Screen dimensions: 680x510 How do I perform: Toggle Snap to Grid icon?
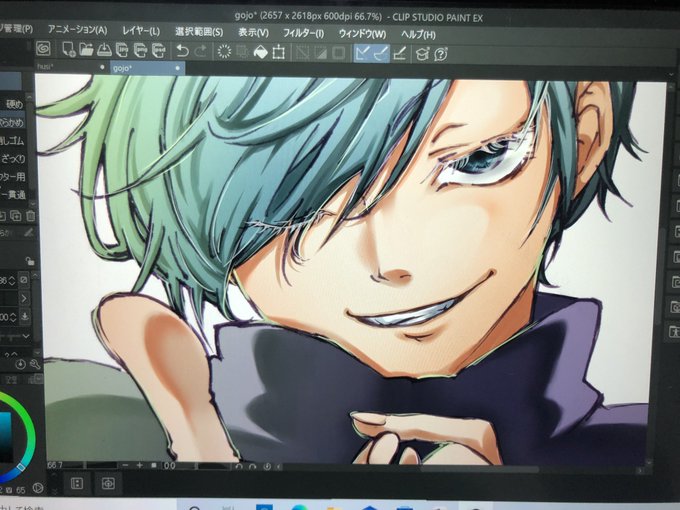pos(399,54)
